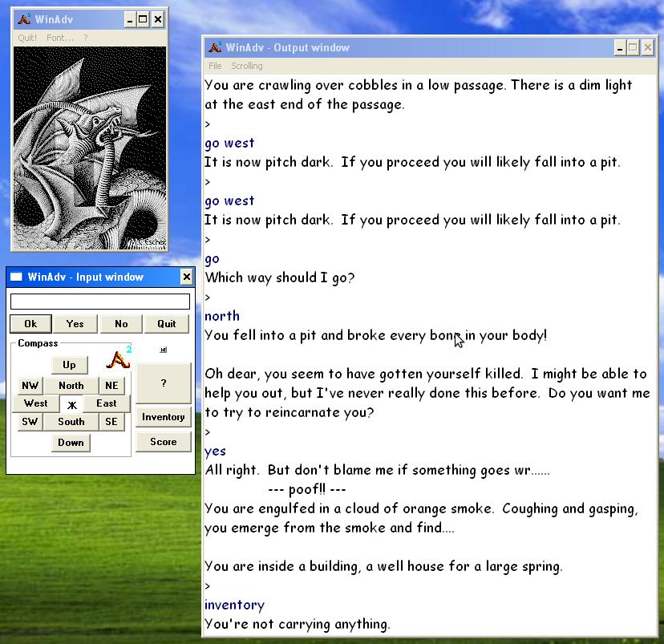Minimize the Output window
The width and height of the screenshot is (664, 644).
(620, 48)
